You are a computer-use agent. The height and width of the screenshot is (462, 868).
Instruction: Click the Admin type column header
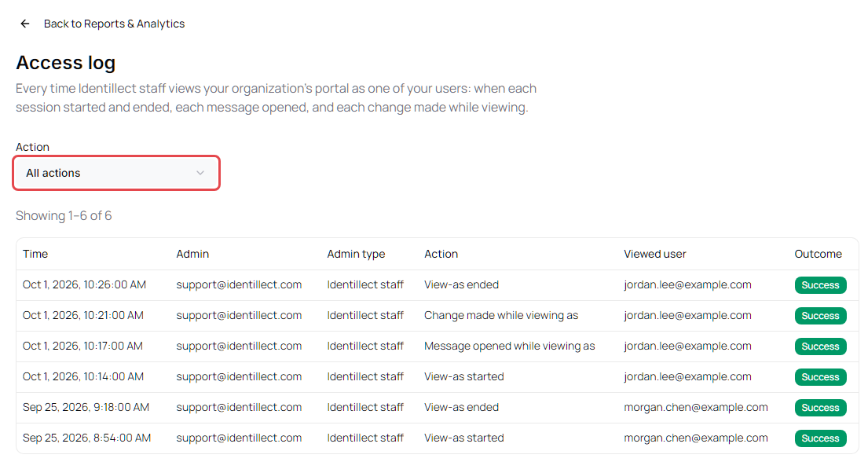[356, 254]
